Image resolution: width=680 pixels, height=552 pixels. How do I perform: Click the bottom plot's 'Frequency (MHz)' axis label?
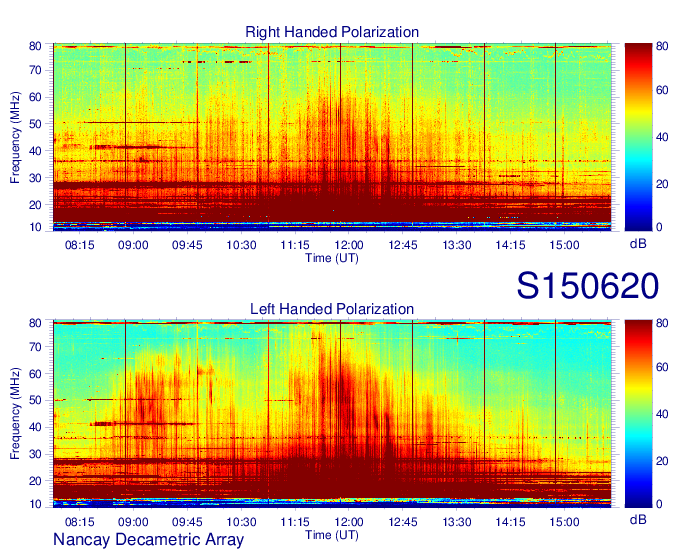click(15, 414)
